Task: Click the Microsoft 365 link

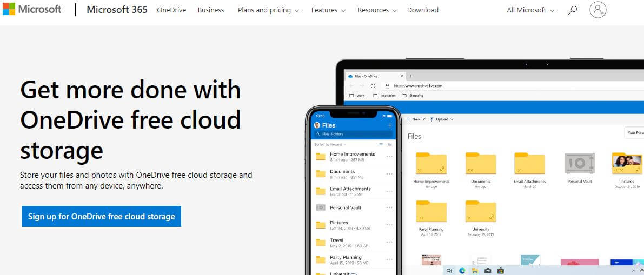Action: pyautogui.click(x=117, y=10)
